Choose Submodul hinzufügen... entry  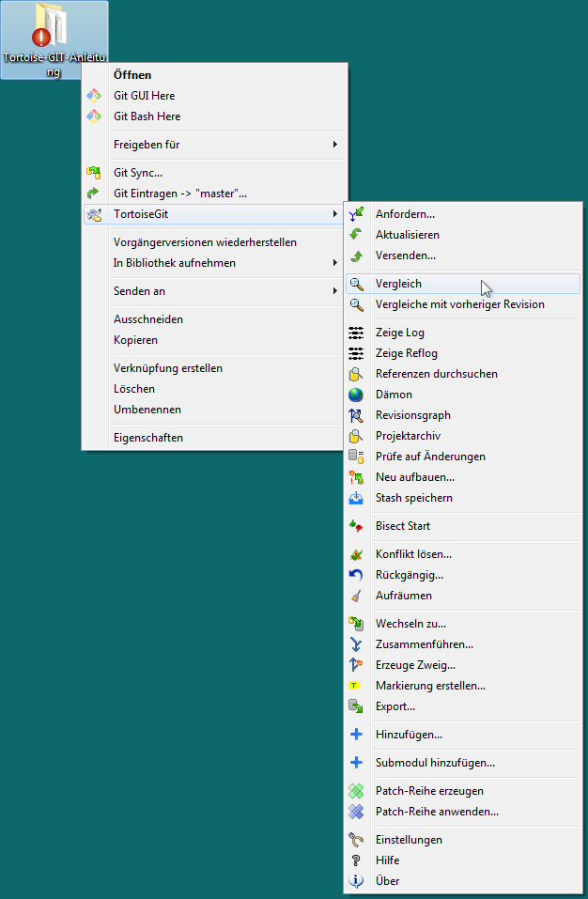(463, 763)
